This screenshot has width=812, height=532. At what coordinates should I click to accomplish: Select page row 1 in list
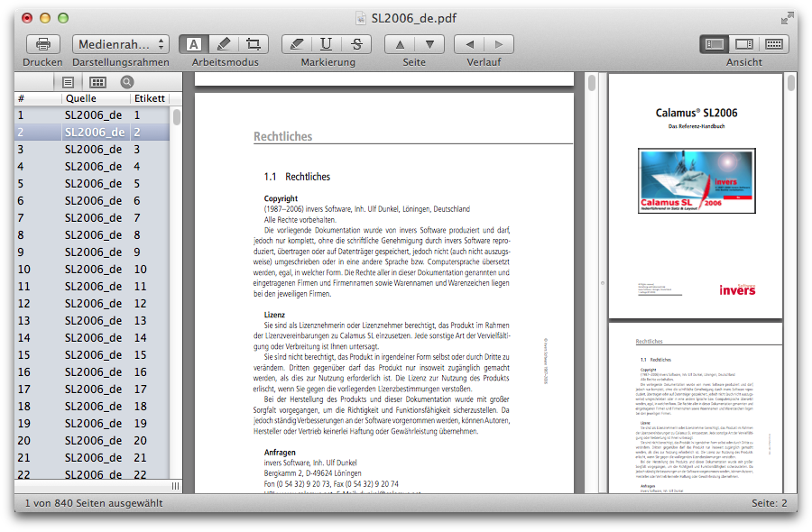pyautogui.click(x=92, y=115)
